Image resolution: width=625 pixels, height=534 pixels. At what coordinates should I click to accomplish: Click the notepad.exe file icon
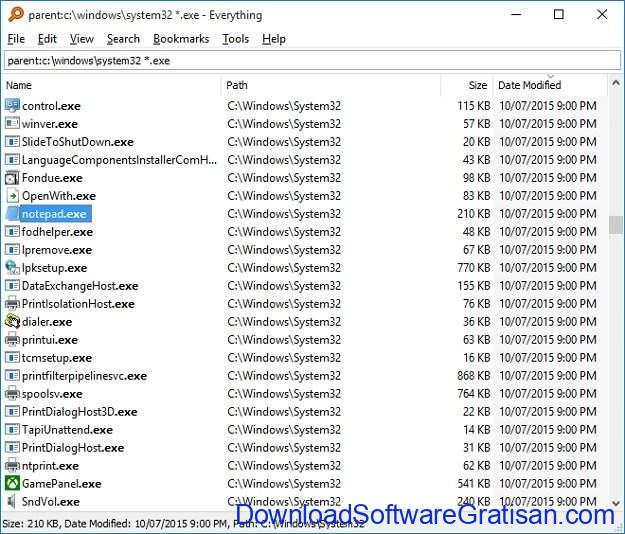pyautogui.click(x=12, y=214)
